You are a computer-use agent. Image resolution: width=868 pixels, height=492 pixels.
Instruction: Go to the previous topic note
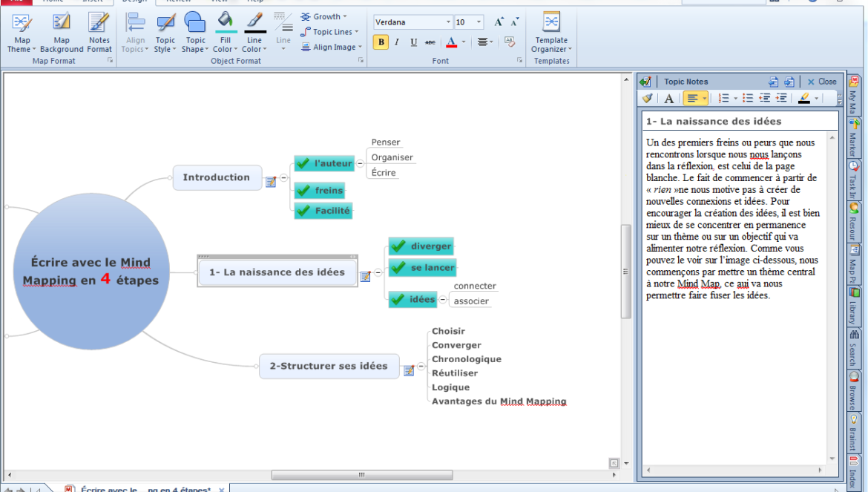[x=773, y=82]
